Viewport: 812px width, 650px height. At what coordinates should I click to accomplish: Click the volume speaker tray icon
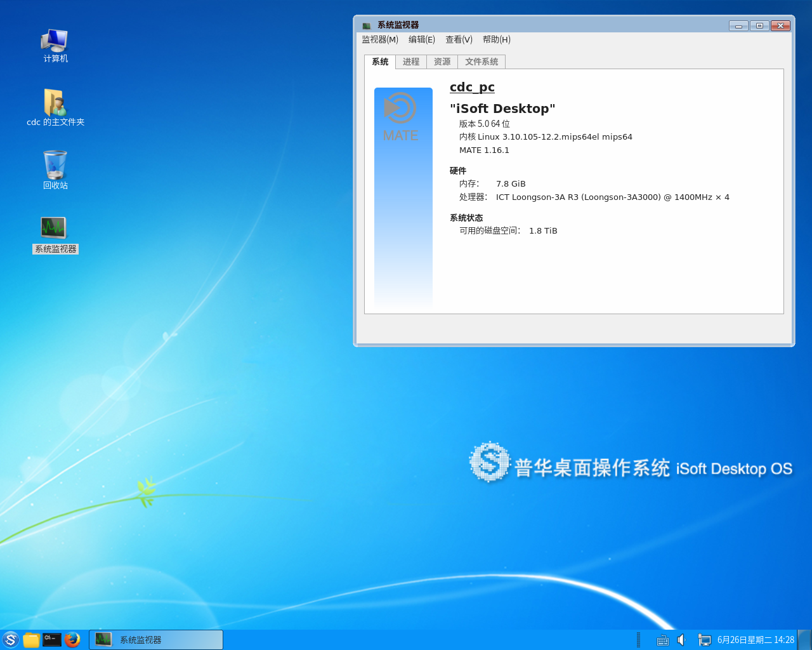click(x=682, y=640)
